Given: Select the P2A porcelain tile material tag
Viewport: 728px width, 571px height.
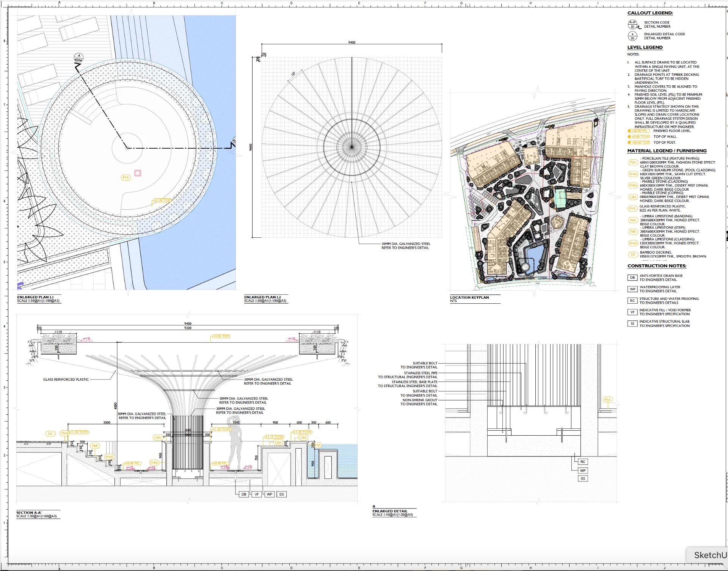Looking at the screenshot, I should click(632, 162).
